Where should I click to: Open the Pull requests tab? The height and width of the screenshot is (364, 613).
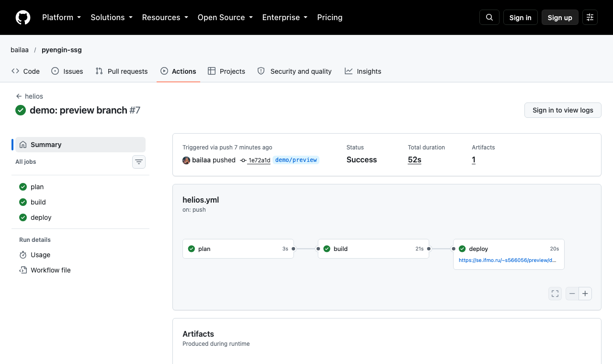click(122, 71)
